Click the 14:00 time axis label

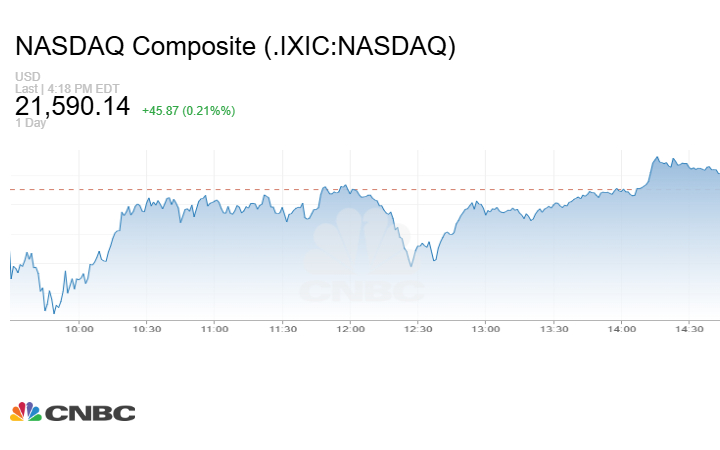[x=621, y=329]
